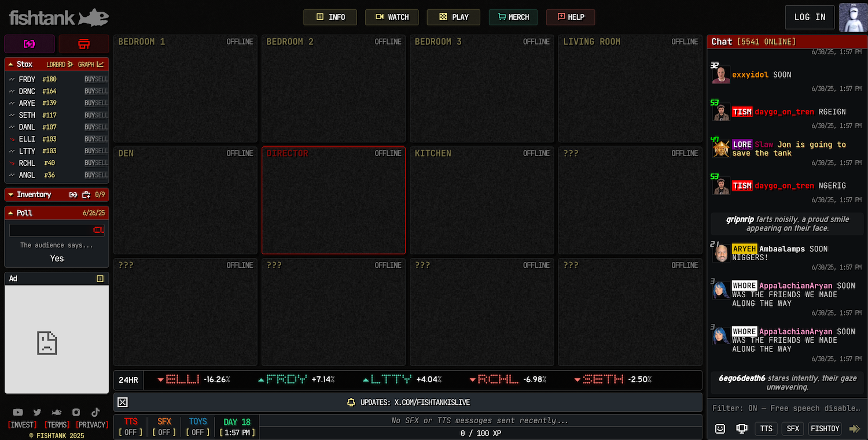Open the INFO menu
The image size is (868, 440).
(x=330, y=17)
